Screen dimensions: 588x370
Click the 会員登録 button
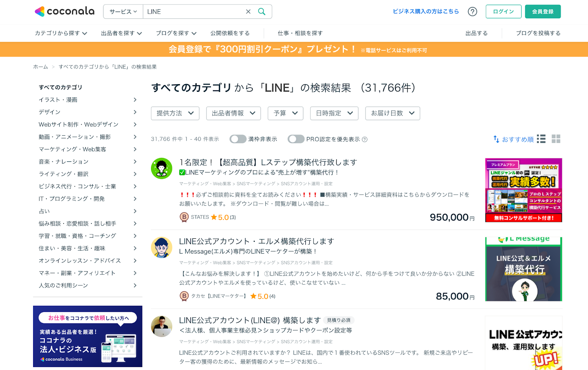coord(543,11)
